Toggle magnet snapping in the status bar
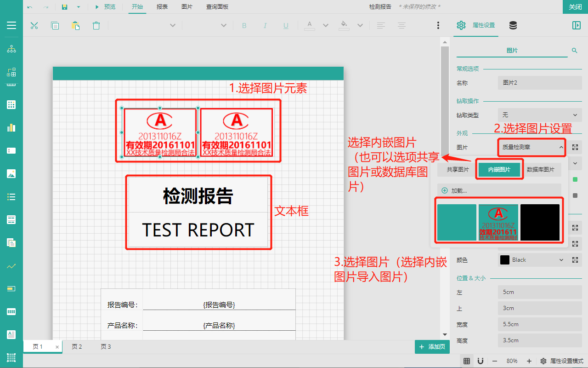 coord(481,361)
